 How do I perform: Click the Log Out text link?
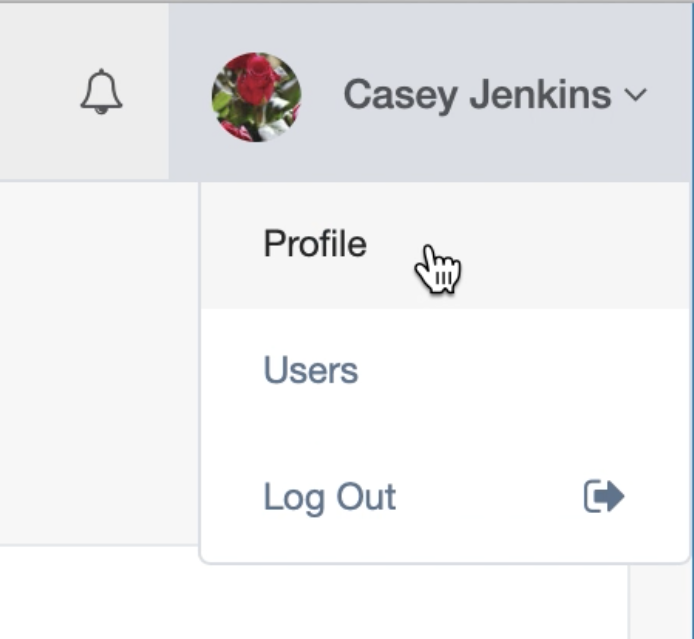point(330,497)
